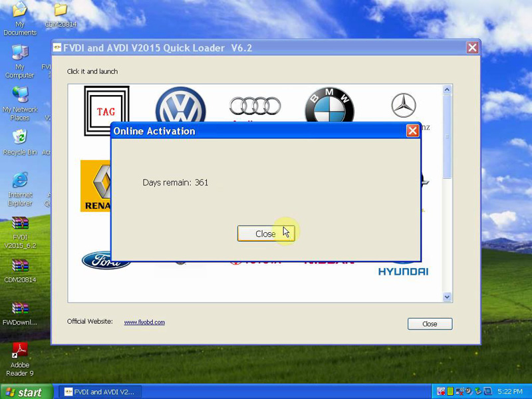The width and height of the screenshot is (532, 399).
Task: Select the BMW logo
Action: (329, 105)
